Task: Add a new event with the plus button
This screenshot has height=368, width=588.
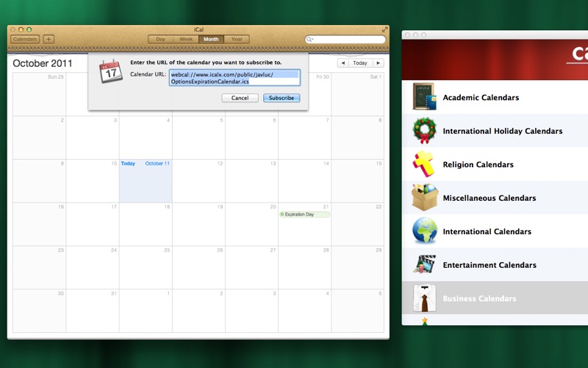Action: (x=49, y=39)
